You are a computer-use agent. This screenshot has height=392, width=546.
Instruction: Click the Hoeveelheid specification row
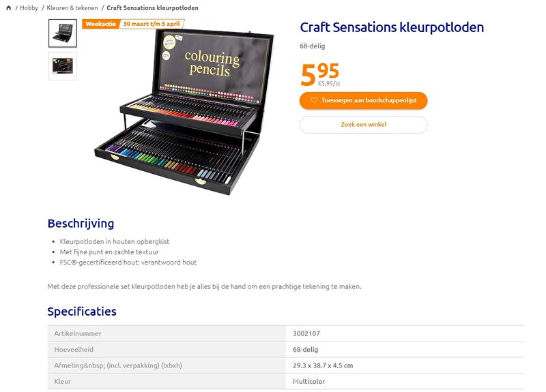coord(285,350)
